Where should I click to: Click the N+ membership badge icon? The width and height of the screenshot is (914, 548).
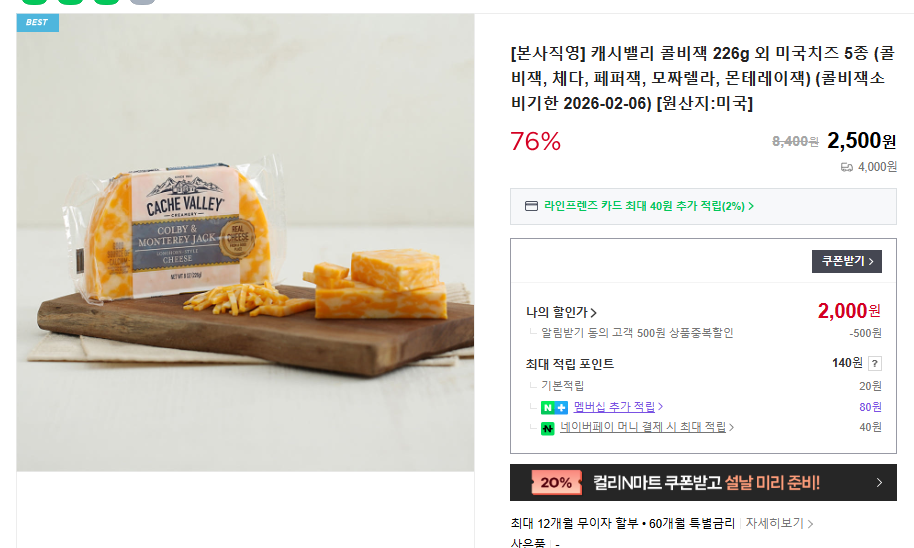coord(554,408)
